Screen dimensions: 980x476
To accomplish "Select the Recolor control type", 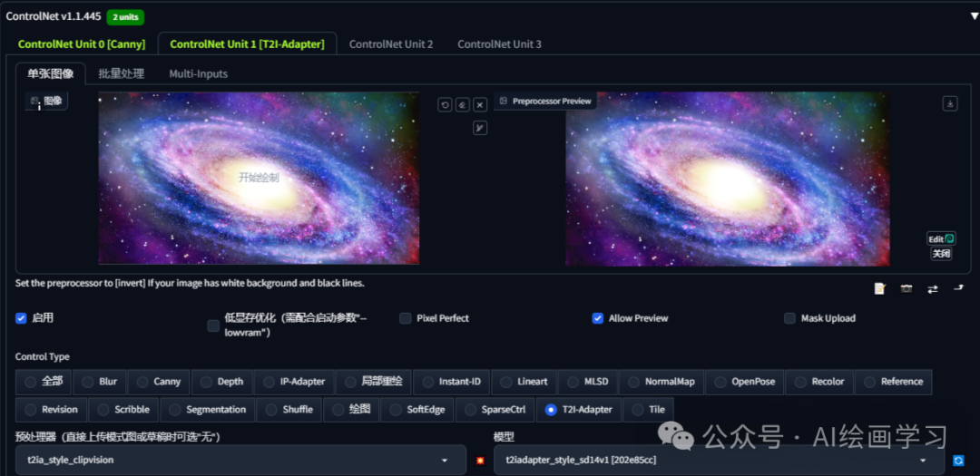I will point(818,382).
